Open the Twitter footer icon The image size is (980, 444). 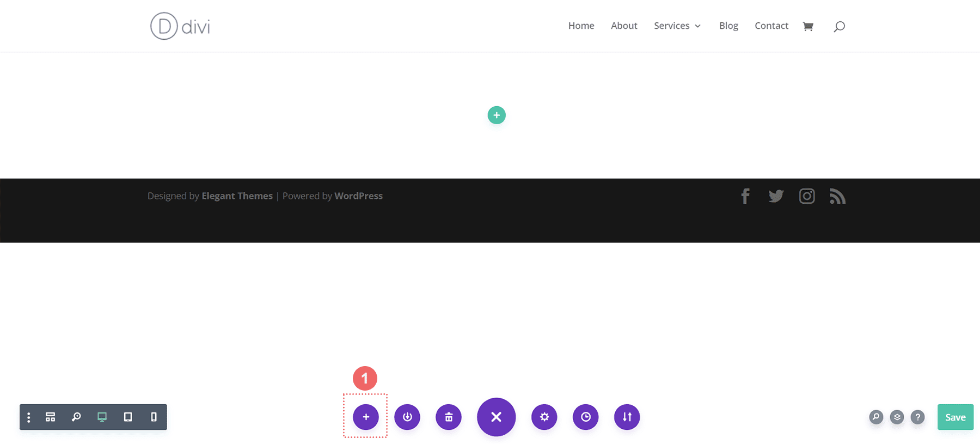pyautogui.click(x=776, y=196)
